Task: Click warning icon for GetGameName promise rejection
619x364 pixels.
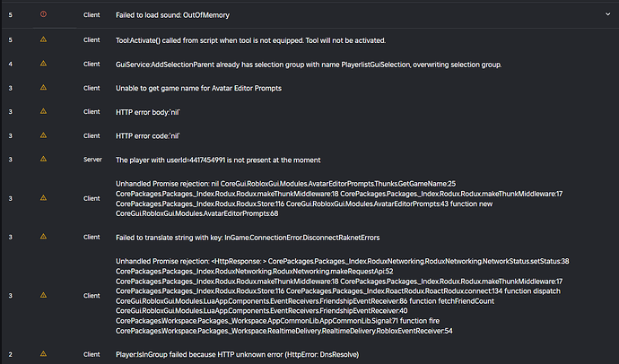Action: click(43, 198)
